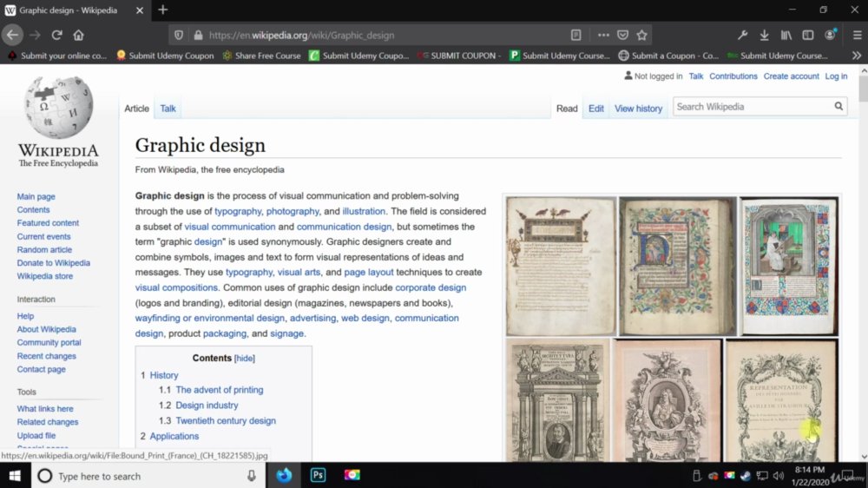The width and height of the screenshot is (868, 488).
Task: Select the Read tab
Action: pos(567,109)
